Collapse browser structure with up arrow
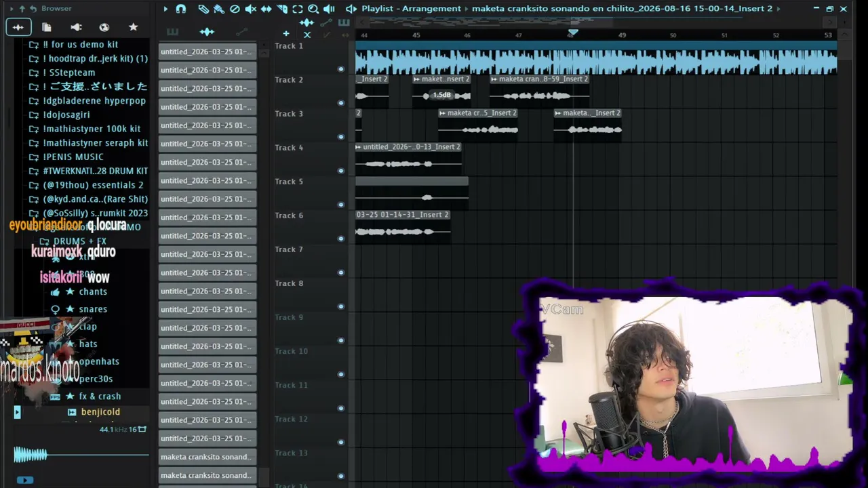This screenshot has height=488, width=868. 22,9
